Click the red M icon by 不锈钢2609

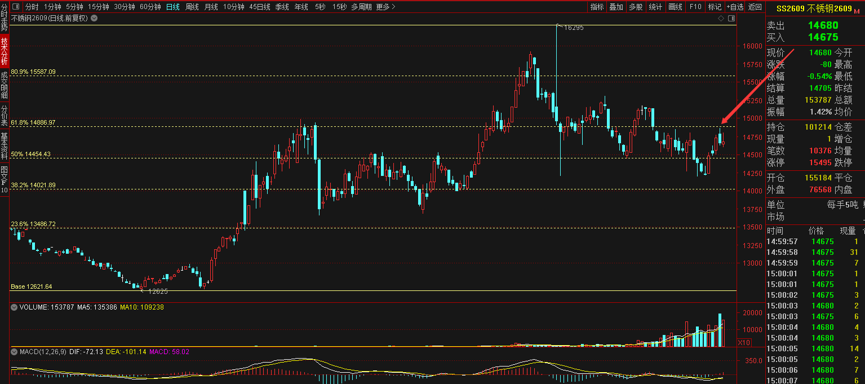856,9
